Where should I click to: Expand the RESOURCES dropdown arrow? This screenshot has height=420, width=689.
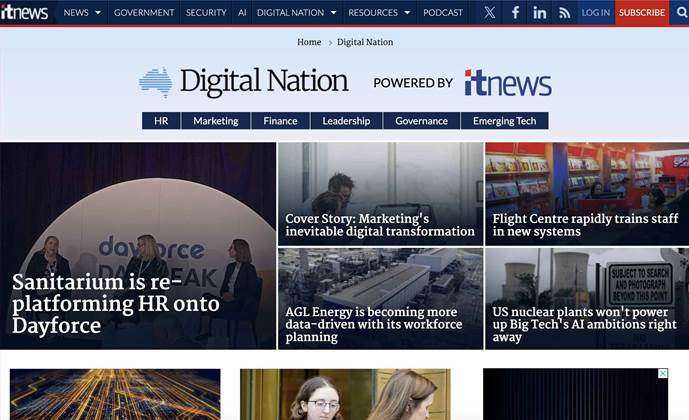[407, 13]
